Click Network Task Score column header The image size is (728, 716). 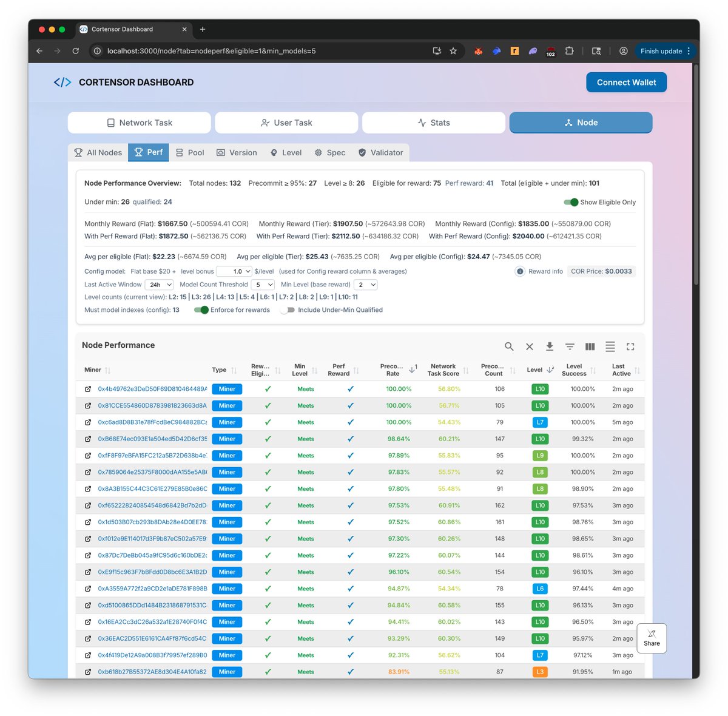point(443,370)
